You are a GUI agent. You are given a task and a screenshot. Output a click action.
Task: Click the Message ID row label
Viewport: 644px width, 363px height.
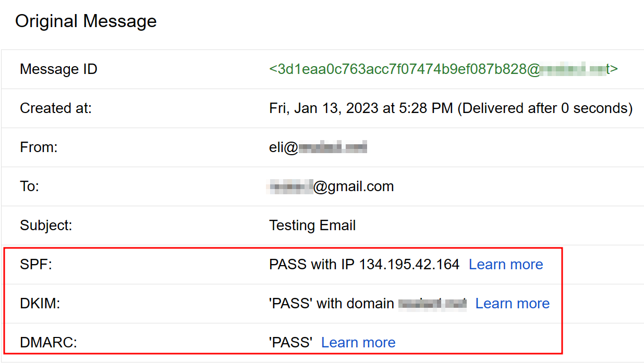pos(58,69)
